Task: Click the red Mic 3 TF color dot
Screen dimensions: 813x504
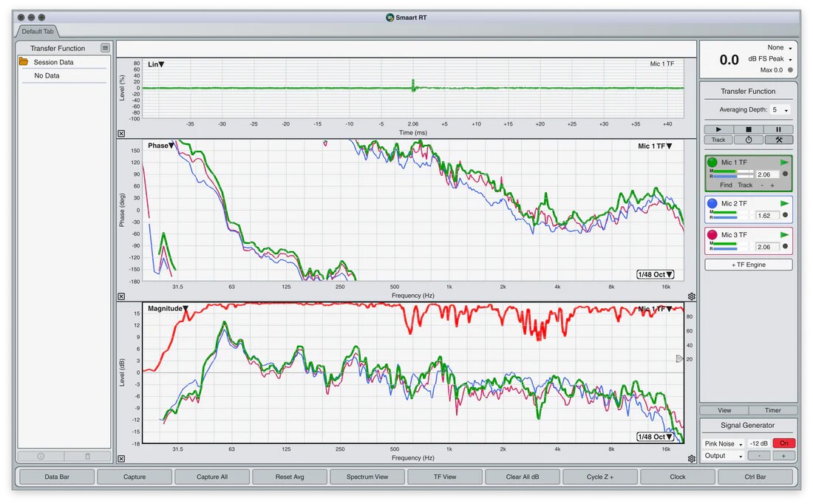Action: tap(712, 235)
